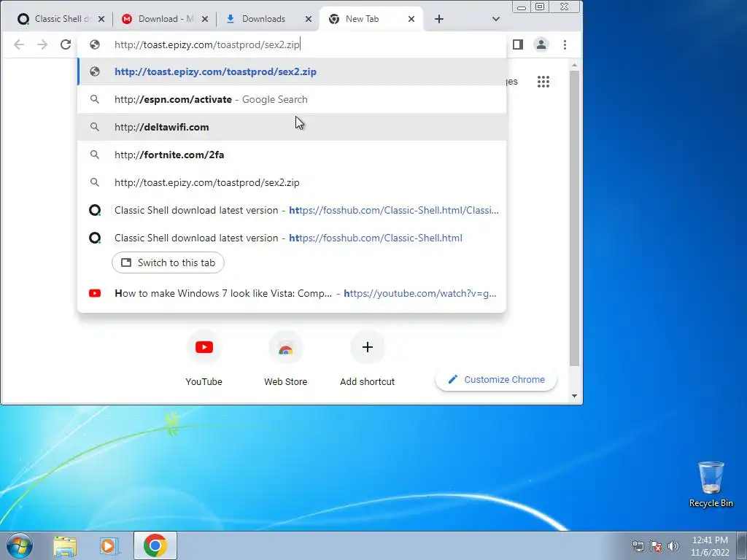Click the search icon beside deltawifi.com
Viewport: 747px width, 560px height.
(95, 127)
